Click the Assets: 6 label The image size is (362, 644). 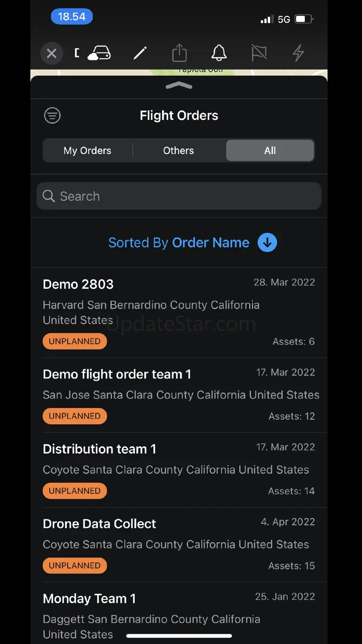pyautogui.click(x=294, y=342)
